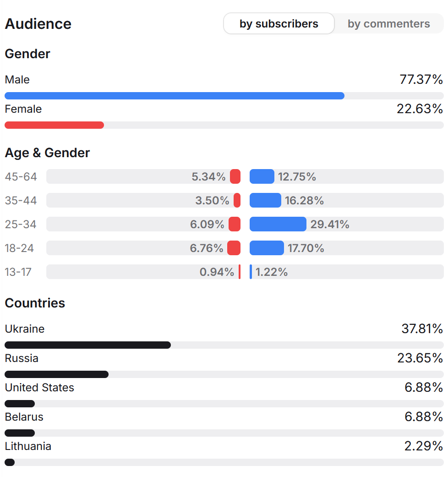Click the Ukraine country progress bar

point(87,345)
